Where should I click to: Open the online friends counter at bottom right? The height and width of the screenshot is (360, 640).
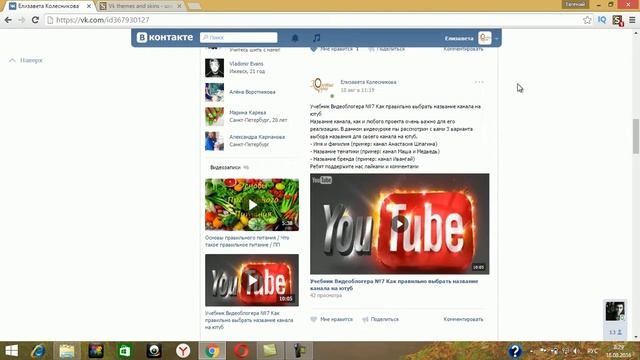pyautogui.click(x=615, y=332)
